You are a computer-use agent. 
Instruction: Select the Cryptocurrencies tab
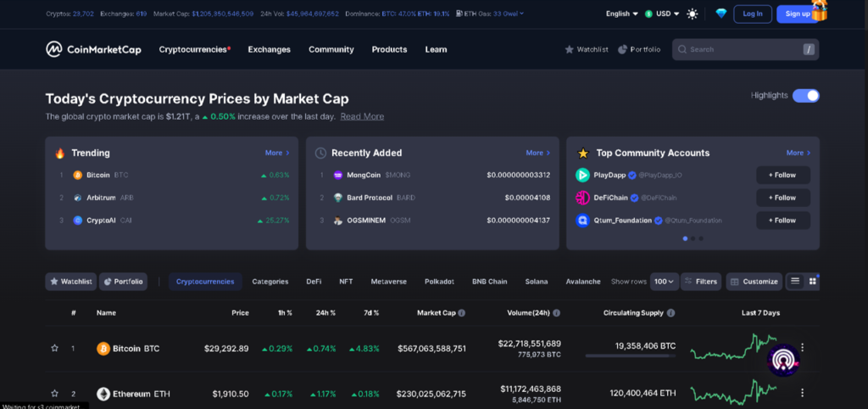[205, 282]
